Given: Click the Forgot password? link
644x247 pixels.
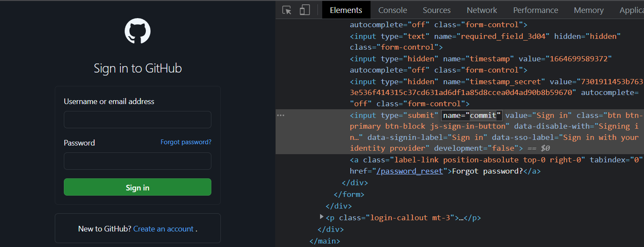Looking at the screenshot, I should click(186, 142).
